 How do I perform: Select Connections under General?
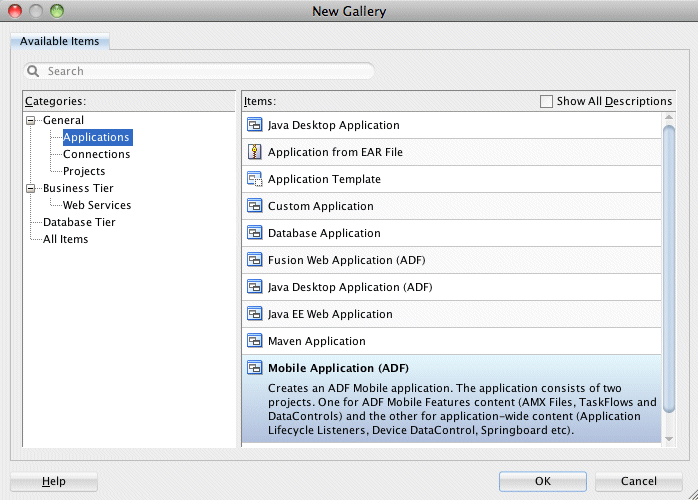(x=96, y=154)
